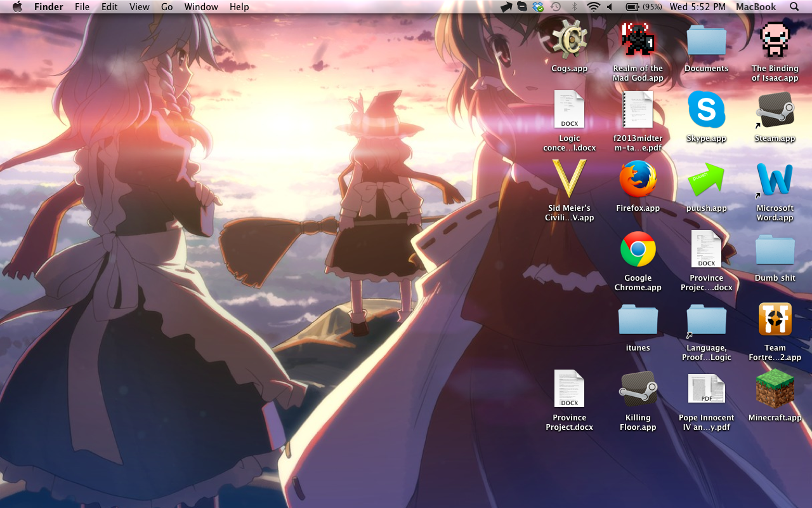
Task: Select the Google Chrome.app icon
Action: coord(638,250)
